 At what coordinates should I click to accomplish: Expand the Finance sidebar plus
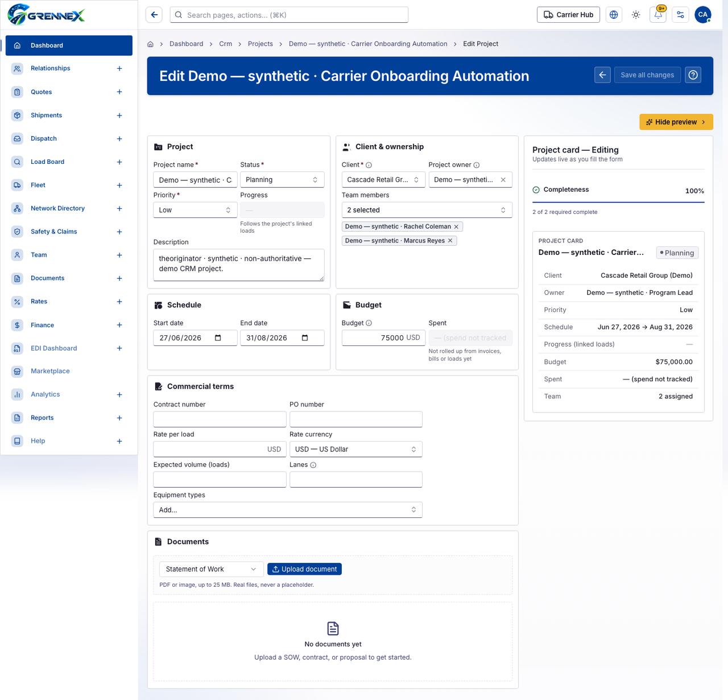119,325
